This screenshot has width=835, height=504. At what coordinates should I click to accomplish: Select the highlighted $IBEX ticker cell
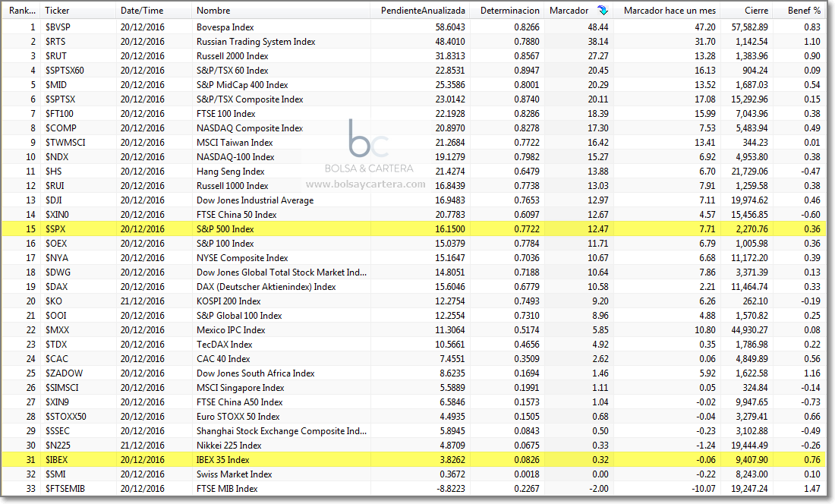(x=56, y=459)
